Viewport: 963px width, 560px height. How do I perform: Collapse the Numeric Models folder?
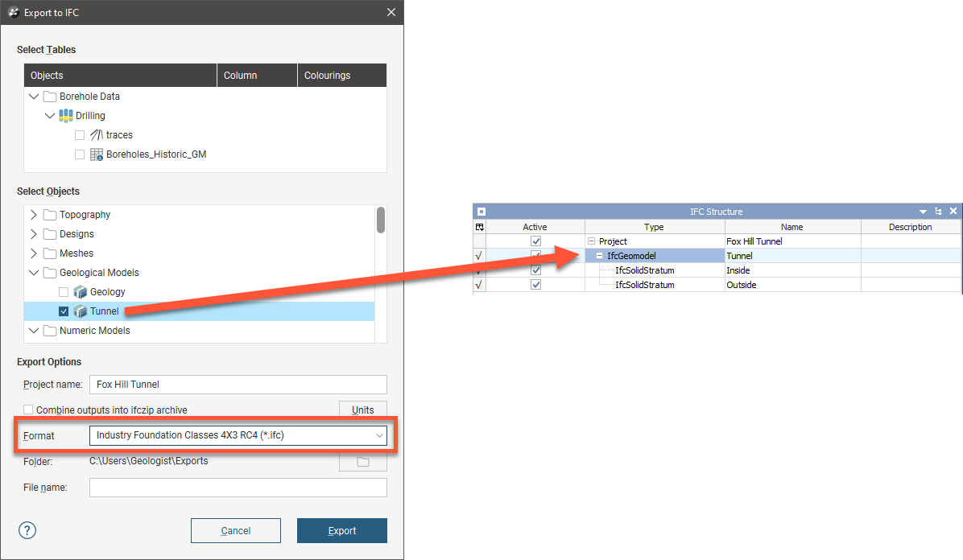click(34, 331)
